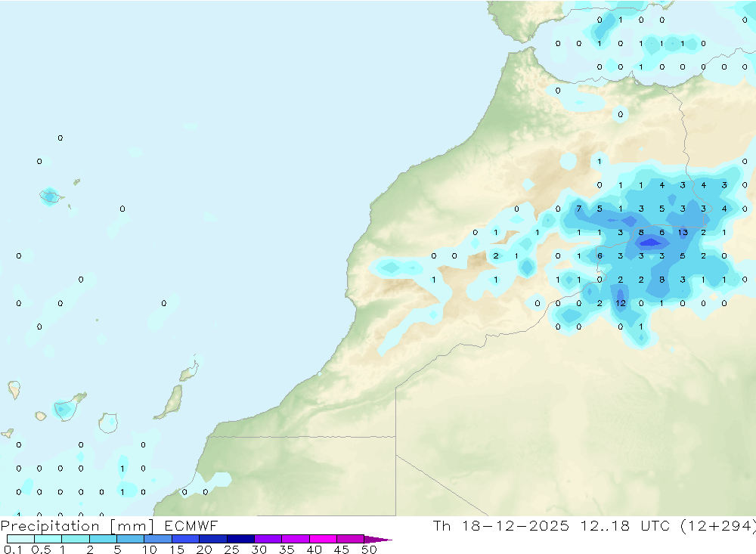Click Madeira island on the map

(50, 197)
